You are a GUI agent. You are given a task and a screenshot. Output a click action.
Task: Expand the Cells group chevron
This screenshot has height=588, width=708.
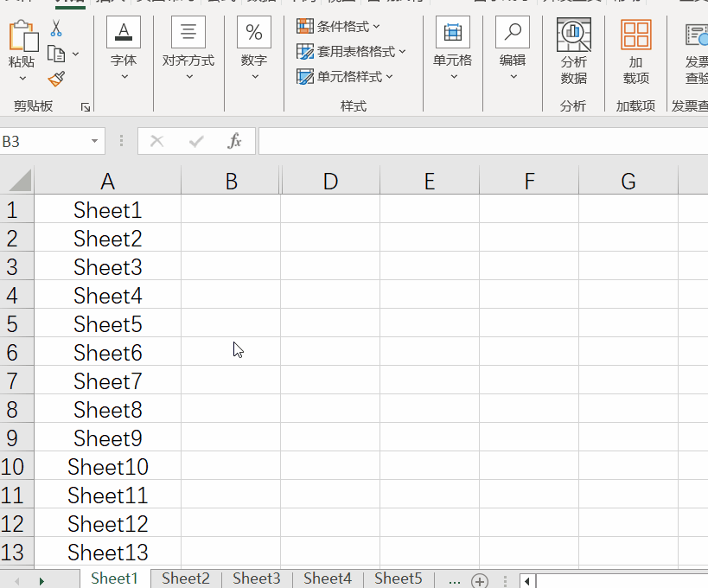pyautogui.click(x=454, y=76)
